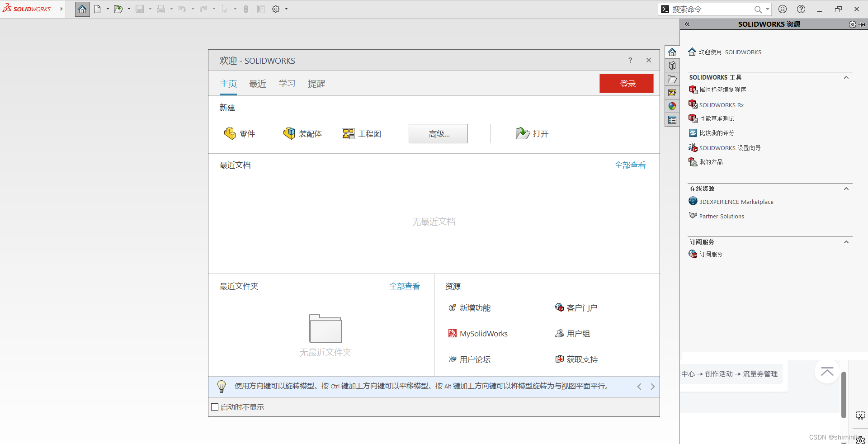The height and width of the screenshot is (444, 868).
Task: Open the 新增功能 resource link
Action: click(469, 308)
